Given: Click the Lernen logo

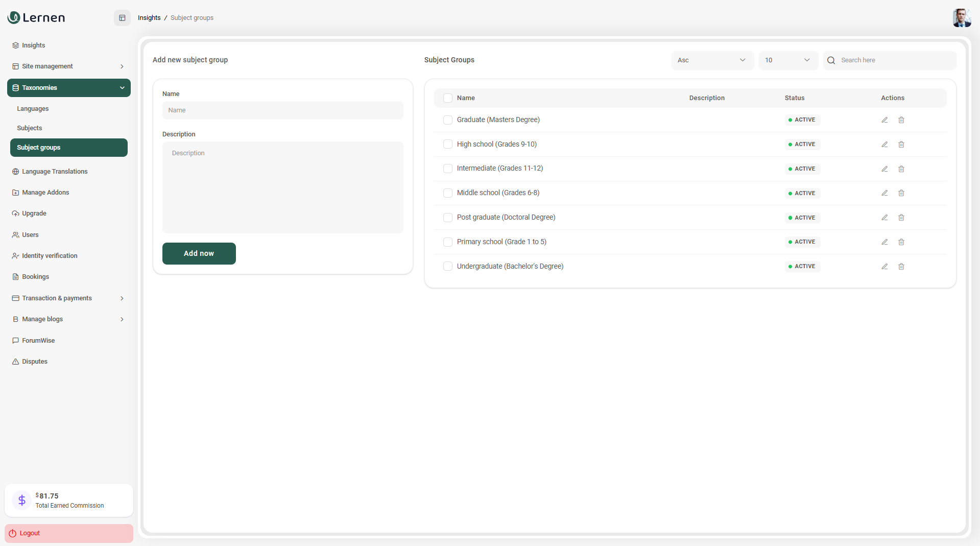Looking at the screenshot, I should pyautogui.click(x=36, y=18).
